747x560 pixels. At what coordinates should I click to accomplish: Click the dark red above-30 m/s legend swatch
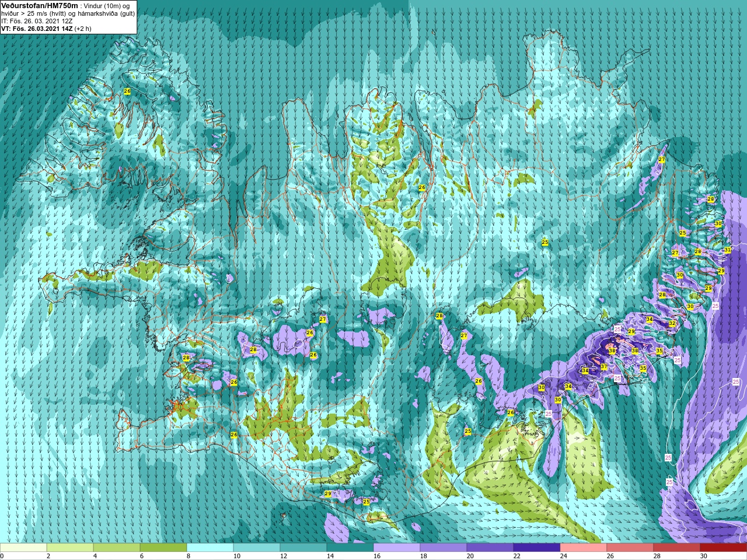[x=724, y=548]
